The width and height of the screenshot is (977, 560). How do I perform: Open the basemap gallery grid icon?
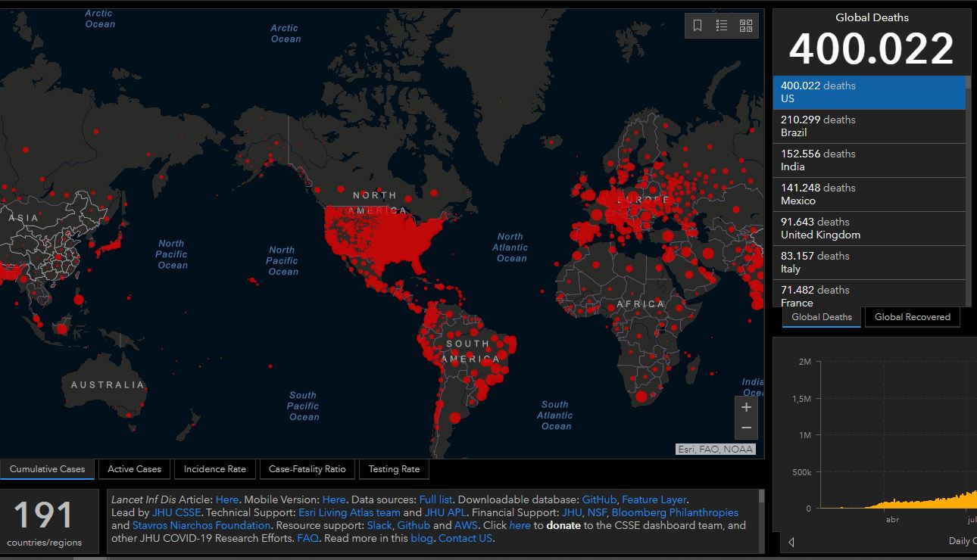coord(746,26)
